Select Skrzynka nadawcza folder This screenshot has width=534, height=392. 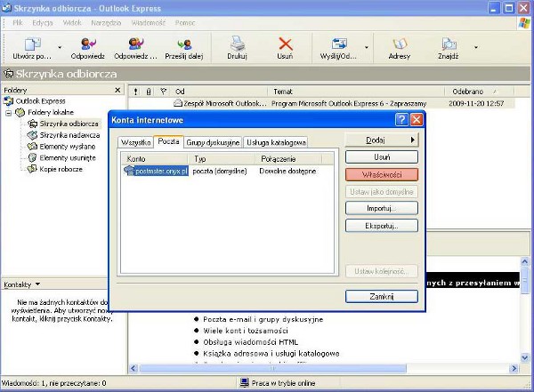64,135
